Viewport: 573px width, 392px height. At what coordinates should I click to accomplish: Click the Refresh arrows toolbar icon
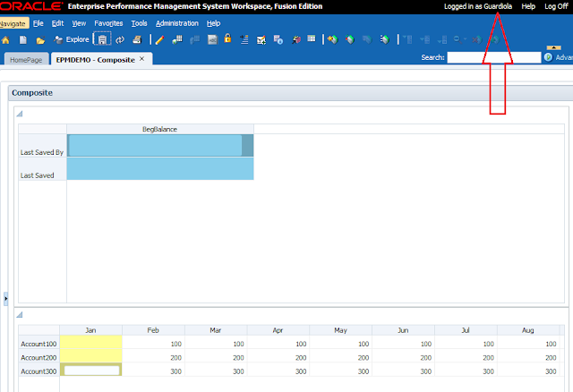120,39
